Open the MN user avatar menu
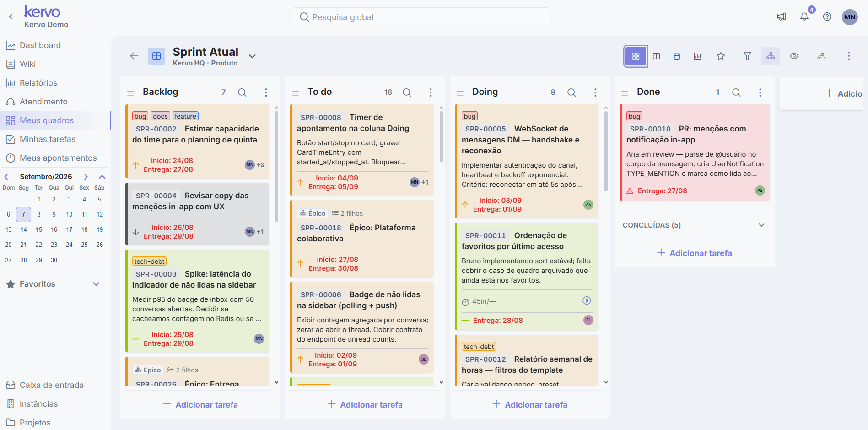Viewport: 868px width, 430px height. (x=850, y=17)
